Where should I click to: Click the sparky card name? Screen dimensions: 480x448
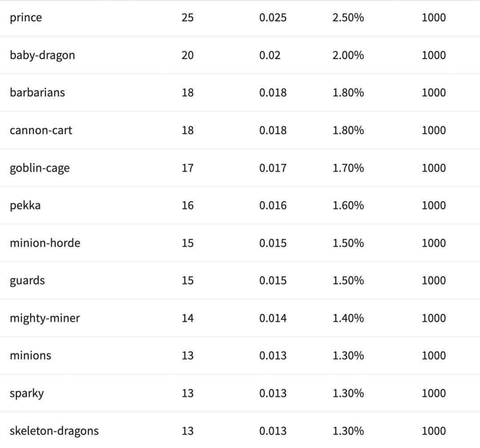[x=27, y=393]
